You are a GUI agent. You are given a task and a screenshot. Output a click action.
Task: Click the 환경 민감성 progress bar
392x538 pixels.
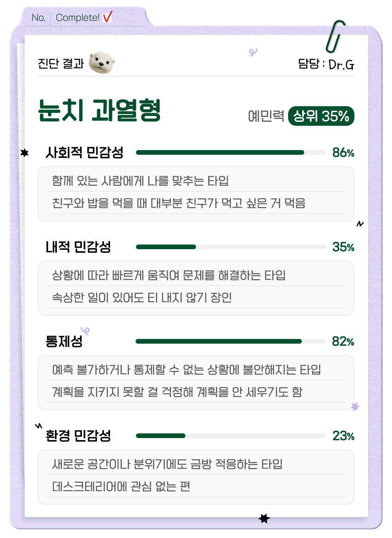[x=231, y=436]
